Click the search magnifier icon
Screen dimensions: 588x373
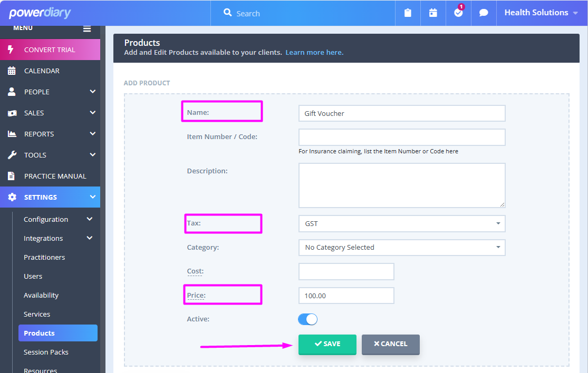pyautogui.click(x=228, y=13)
